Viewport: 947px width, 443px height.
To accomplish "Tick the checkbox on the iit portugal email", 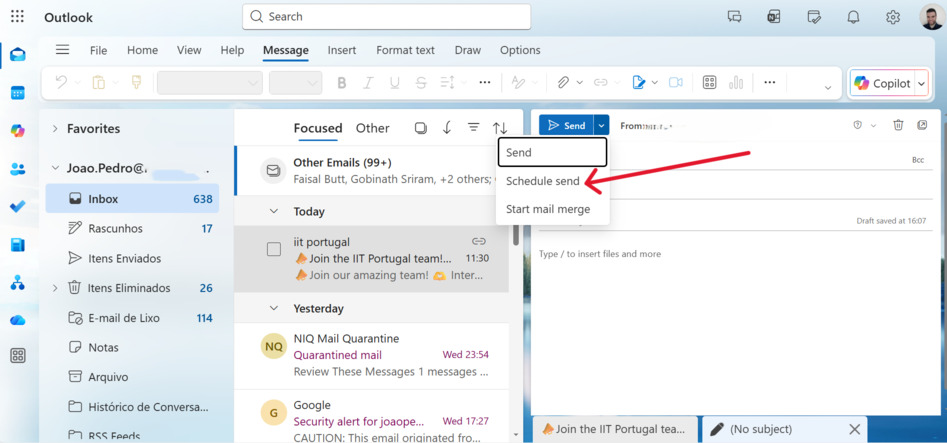I will point(274,248).
